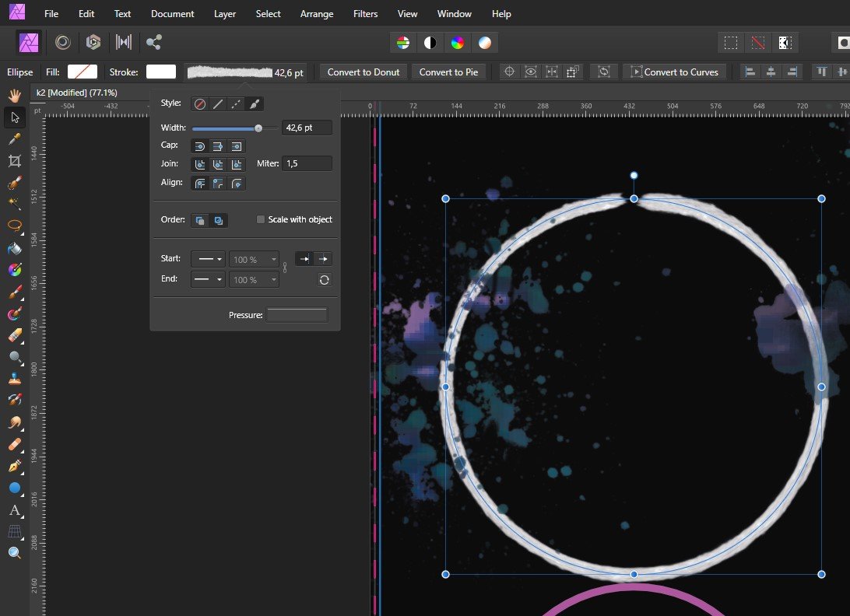Align stroke to inside
This screenshot has height=616, width=850.
click(218, 184)
